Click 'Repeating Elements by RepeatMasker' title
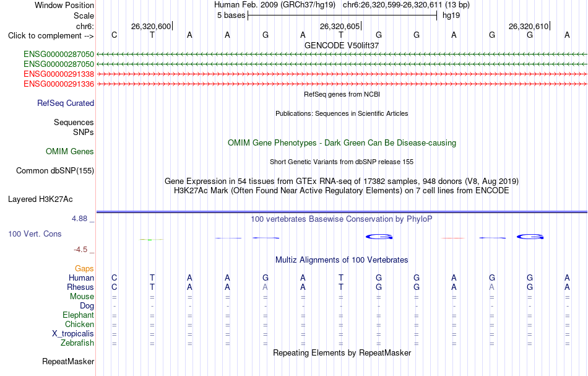 click(x=342, y=353)
